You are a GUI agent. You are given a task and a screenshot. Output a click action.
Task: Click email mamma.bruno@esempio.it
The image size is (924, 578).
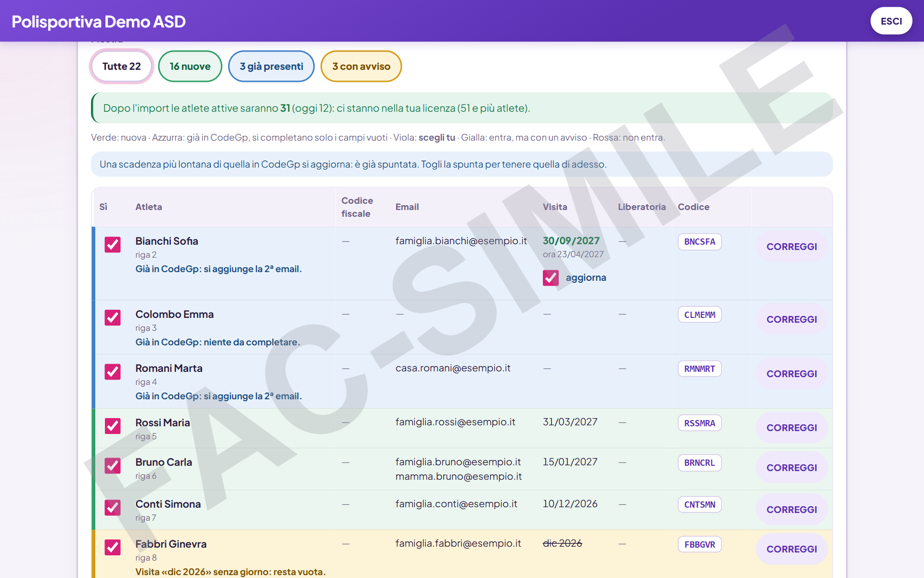pyautogui.click(x=459, y=476)
